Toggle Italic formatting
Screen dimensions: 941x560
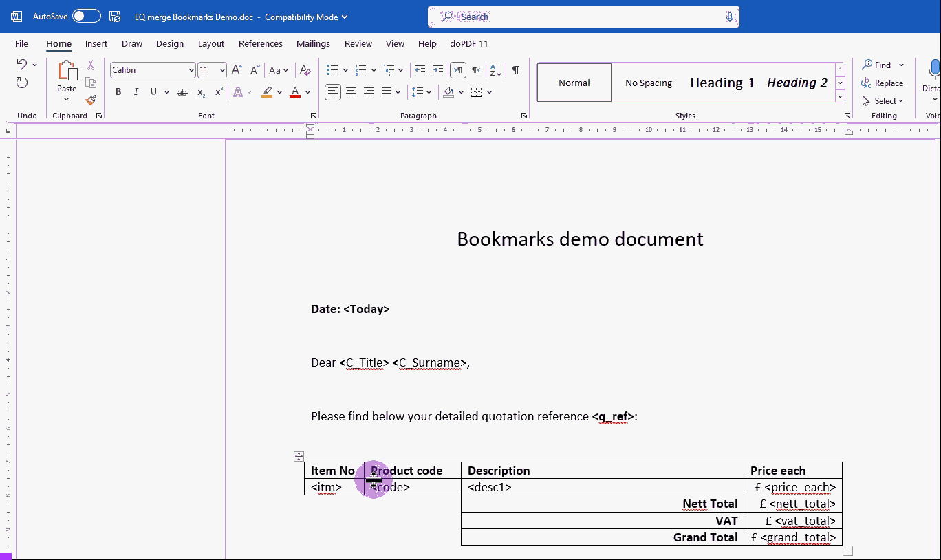click(x=136, y=92)
